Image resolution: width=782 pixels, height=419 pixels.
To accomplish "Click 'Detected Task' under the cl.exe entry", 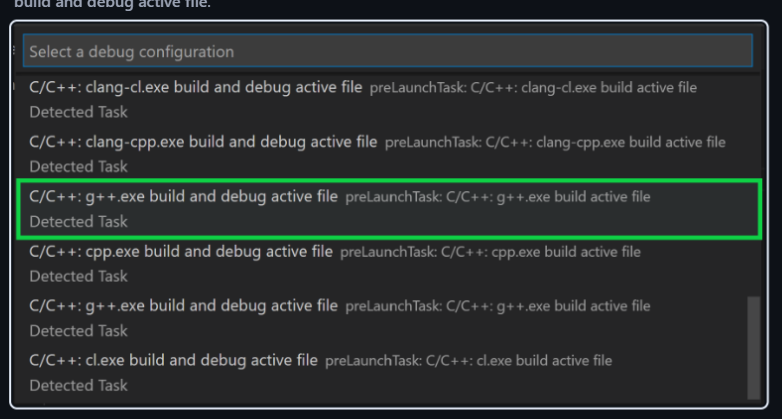I will 79,385.
